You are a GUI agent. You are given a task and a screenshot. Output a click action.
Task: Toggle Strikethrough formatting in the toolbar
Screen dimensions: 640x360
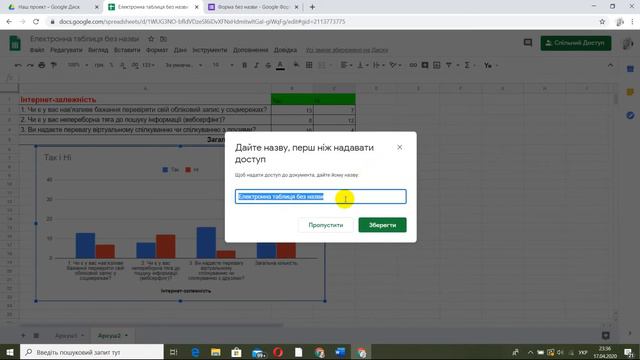click(x=268, y=65)
